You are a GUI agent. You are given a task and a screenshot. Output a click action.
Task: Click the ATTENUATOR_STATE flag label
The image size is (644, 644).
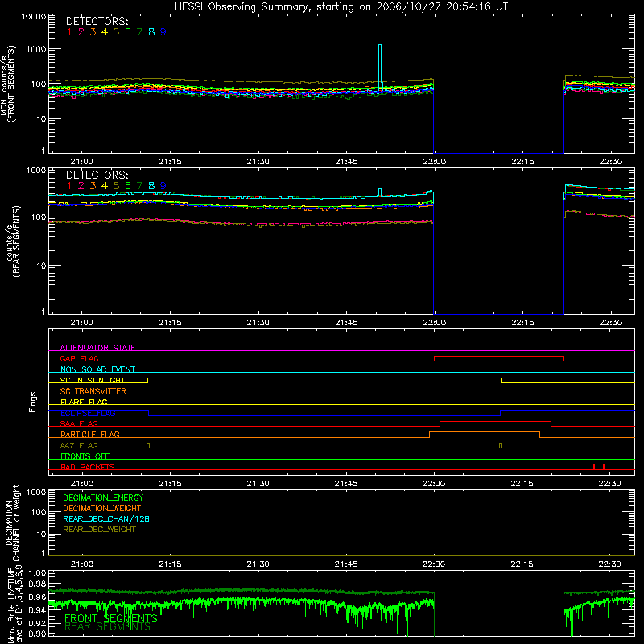tap(97, 348)
